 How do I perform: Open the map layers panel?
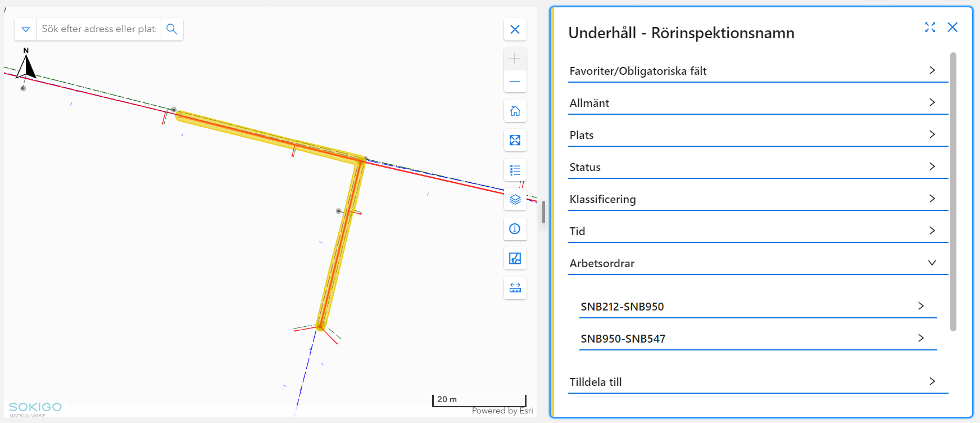(x=515, y=199)
